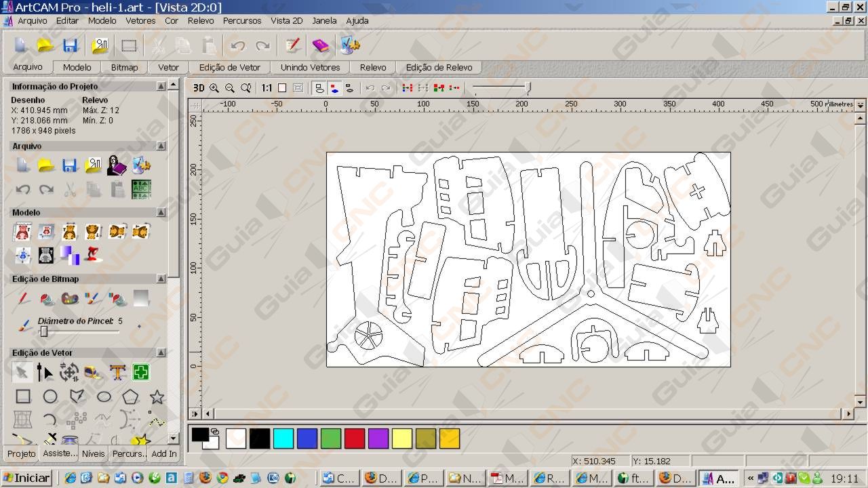This screenshot has height=488, width=868.
Task: Open the Vetores menu
Action: pos(140,20)
